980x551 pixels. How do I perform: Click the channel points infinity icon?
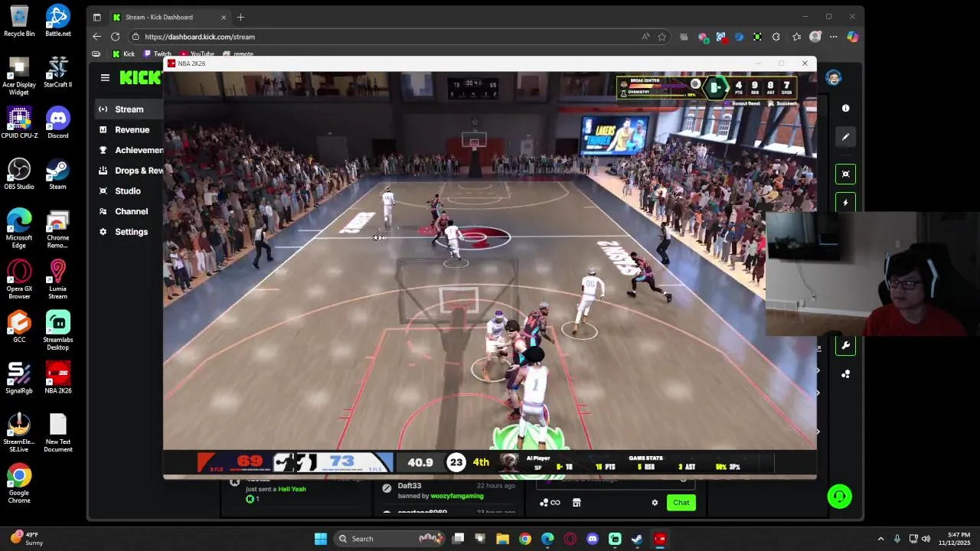550,503
